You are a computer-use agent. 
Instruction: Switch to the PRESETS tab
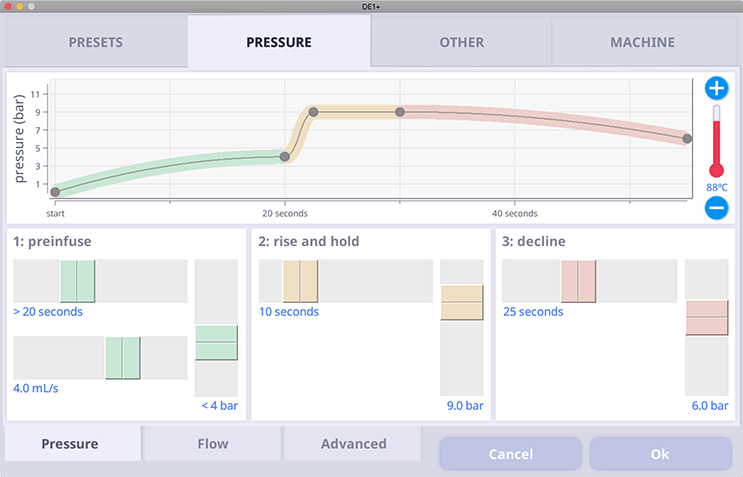pyautogui.click(x=96, y=42)
